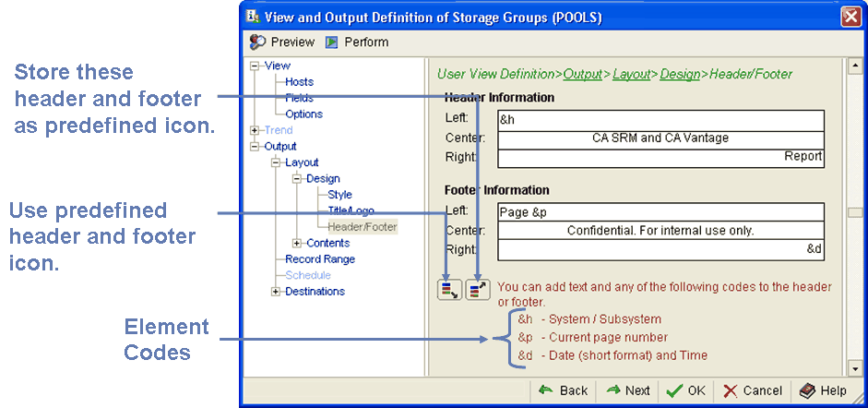Go to the Next step

coord(628,390)
